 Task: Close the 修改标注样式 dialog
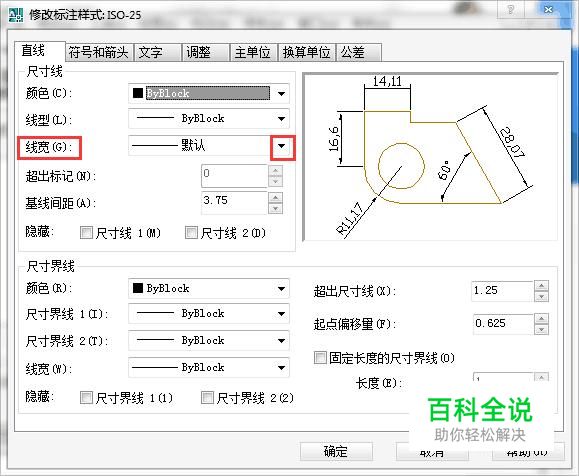[x=548, y=10]
